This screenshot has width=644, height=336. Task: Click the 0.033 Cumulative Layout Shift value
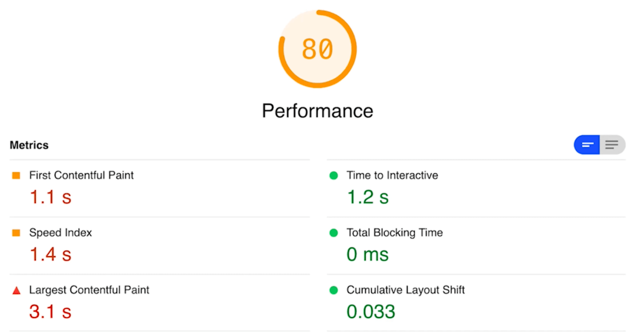coord(371,312)
